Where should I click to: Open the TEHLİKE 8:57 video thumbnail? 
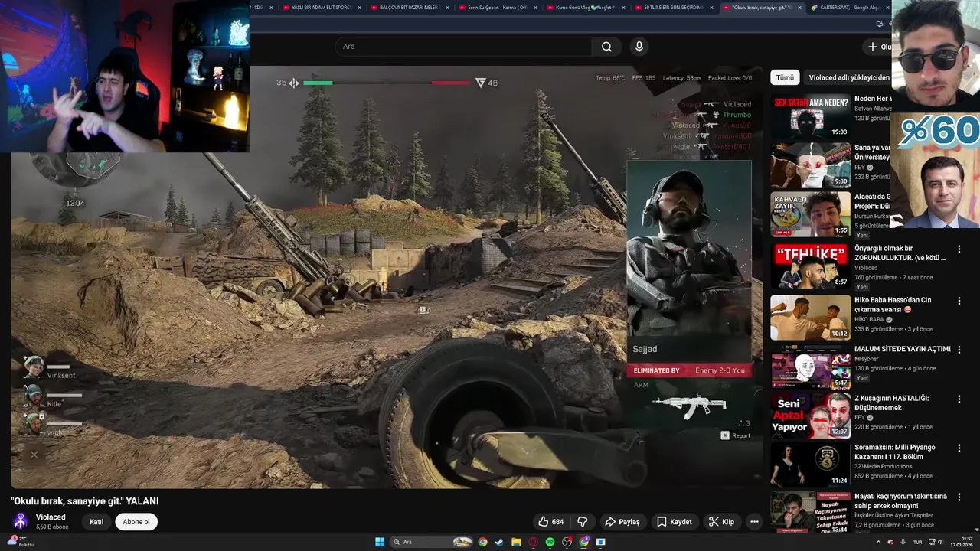click(x=810, y=266)
